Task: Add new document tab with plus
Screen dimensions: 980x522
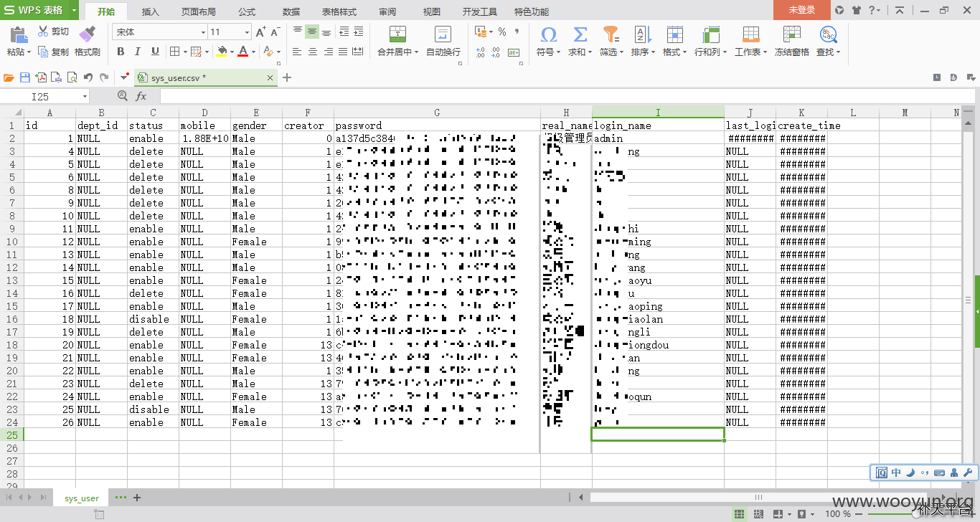Action: click(x=288, y=77)
